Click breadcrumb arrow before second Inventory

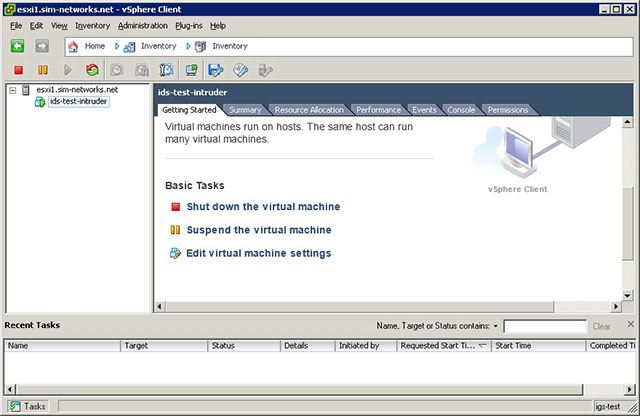[x=188, y=47]
